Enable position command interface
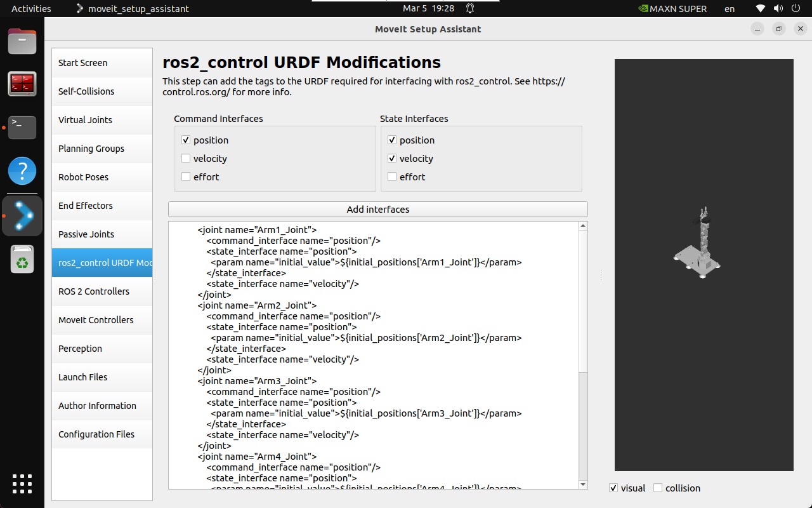This screenshot has width=812, height=508. pos(186,140)
